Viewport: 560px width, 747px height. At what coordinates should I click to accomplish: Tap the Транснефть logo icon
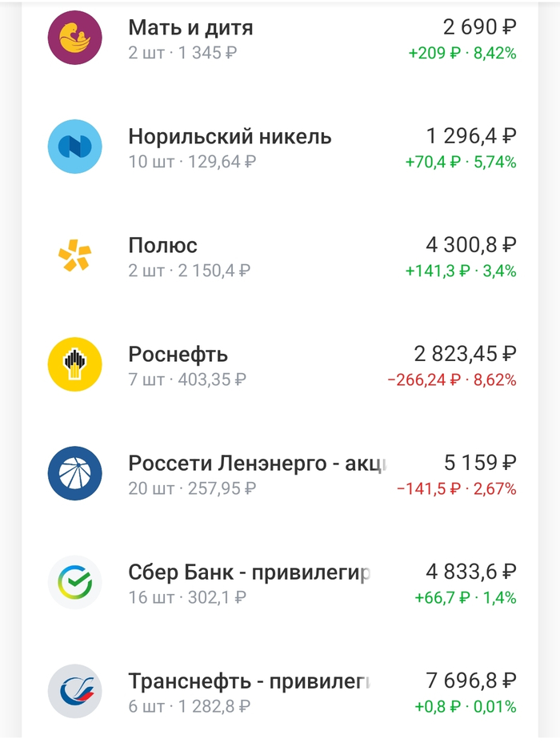click(x=74, y=691)
